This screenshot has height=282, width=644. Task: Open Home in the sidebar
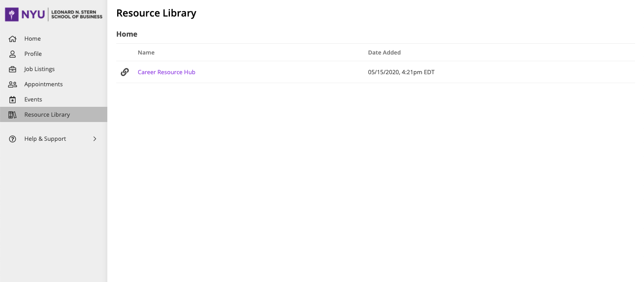(33, 39)
